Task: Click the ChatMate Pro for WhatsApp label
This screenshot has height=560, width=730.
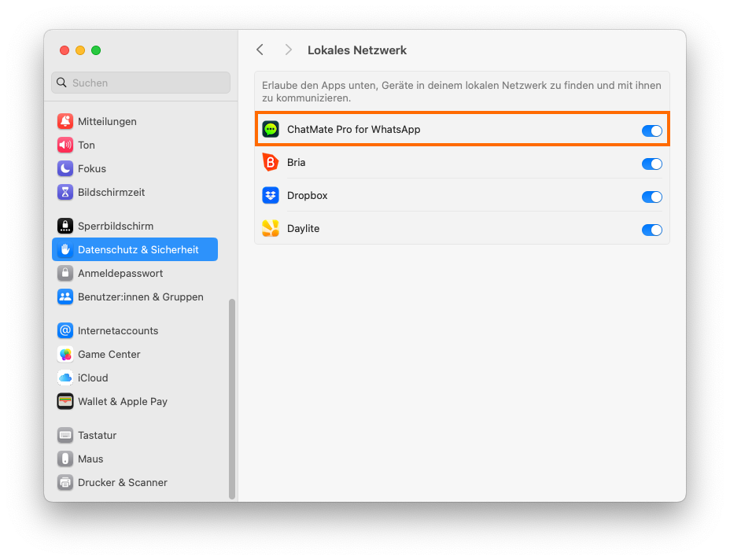Action: pyautogui.click(x=354, y=130)
